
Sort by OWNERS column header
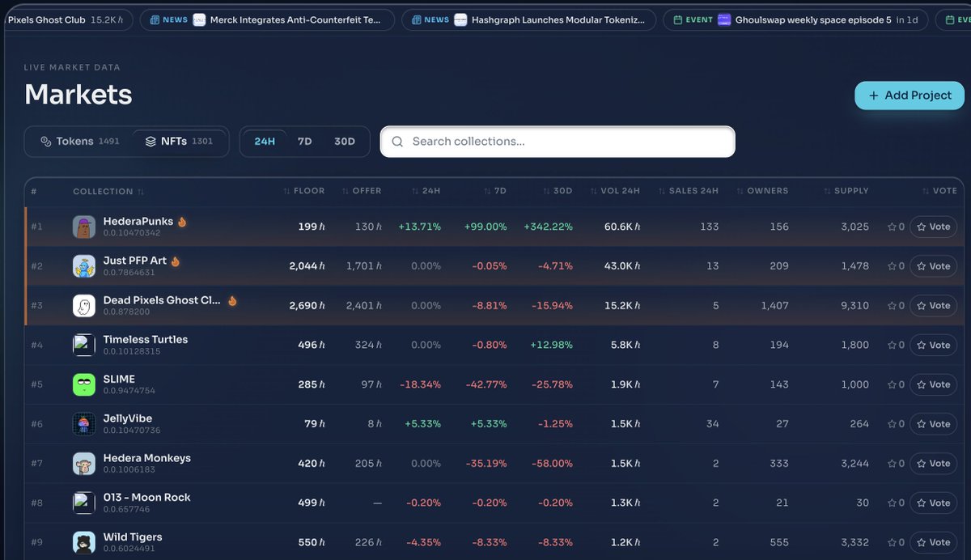[x=762, y=191]
